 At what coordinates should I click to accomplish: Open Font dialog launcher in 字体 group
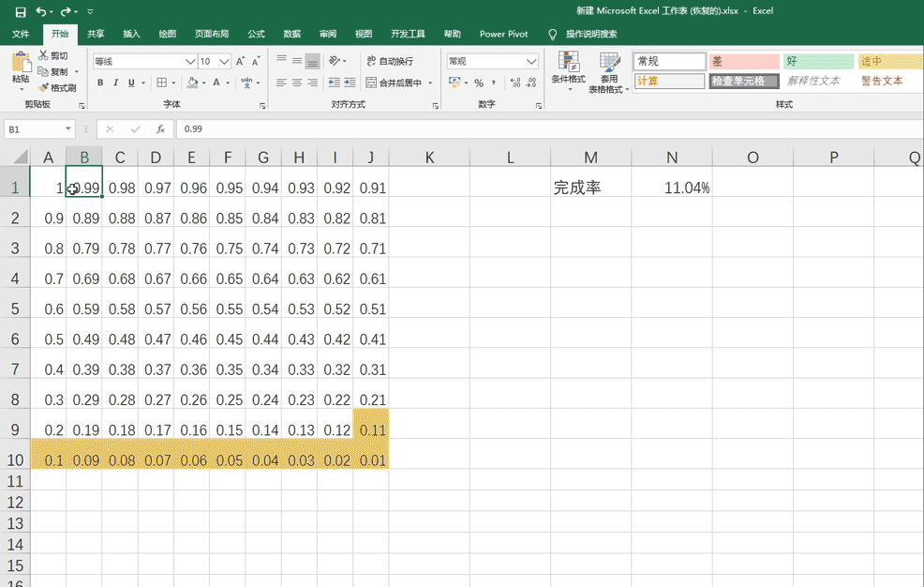point(262,106)
